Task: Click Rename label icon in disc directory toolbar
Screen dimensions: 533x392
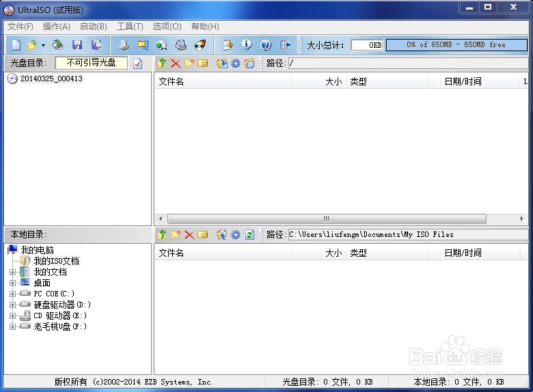Action: (x=203, y=64)
